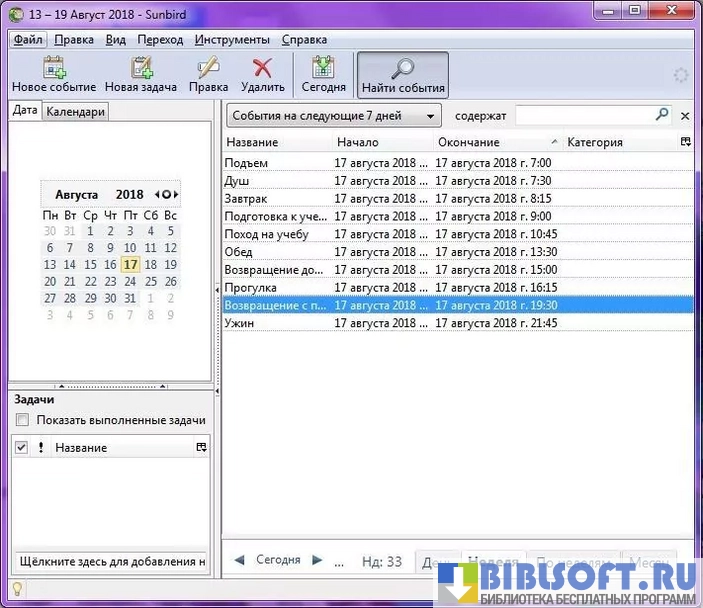Close the event search pane with X
703x608 pixels.
pyautogui.click(x=685, y=116)
